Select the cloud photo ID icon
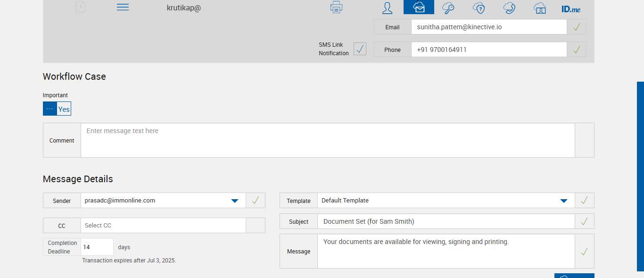Screen dimensions: 644x278 (540, 8)
